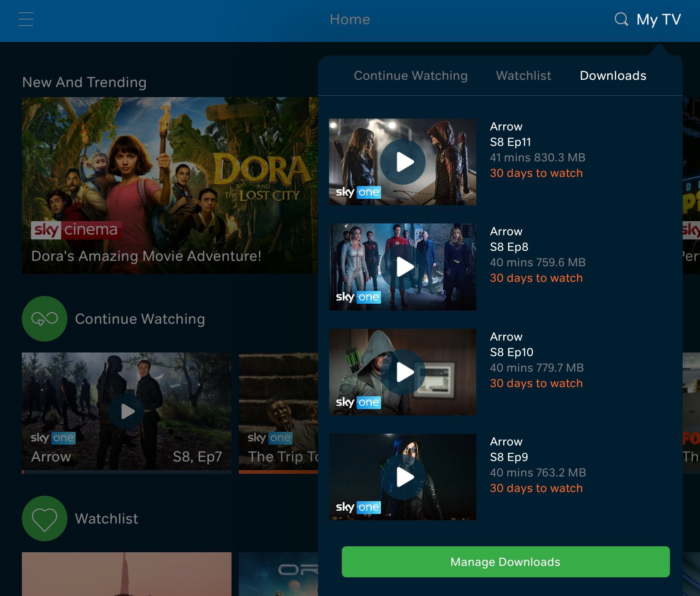Open the Watchlist section heading
This screenshot has height=596, width=700.
click(107, 518)
